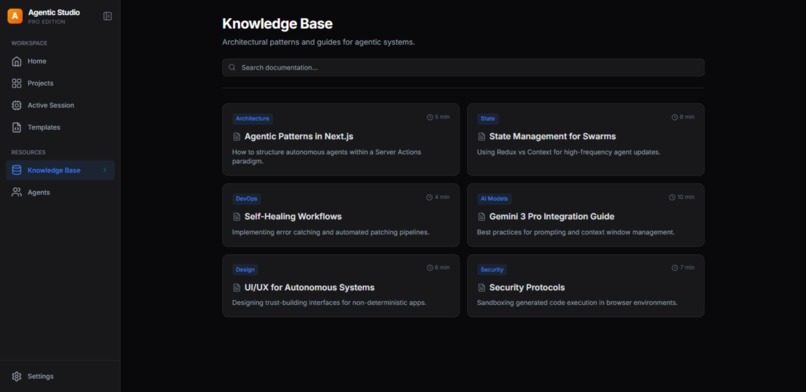806x392 pixels.
Task: Click the DevOps tag badge
Action: click(246, 199)
